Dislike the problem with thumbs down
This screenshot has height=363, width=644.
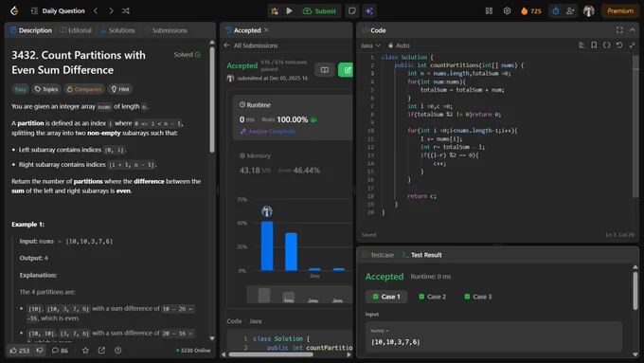click(x=40, y=351)
